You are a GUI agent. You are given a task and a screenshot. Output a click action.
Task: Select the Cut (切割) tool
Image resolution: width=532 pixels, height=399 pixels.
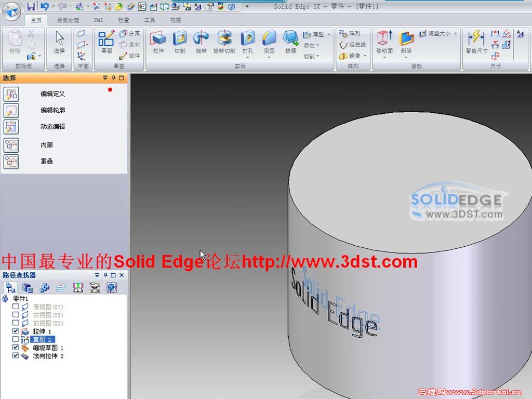[x=180, y=42]
